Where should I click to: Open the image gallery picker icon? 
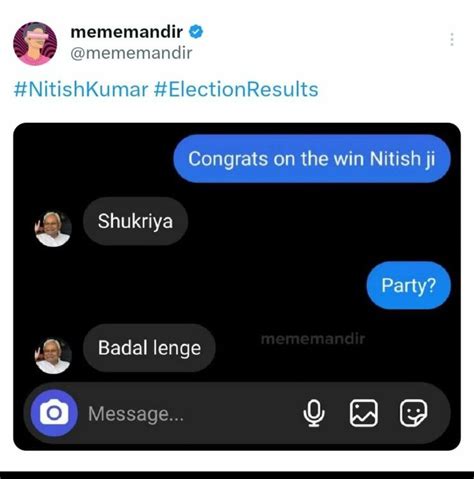pos(364,413)
